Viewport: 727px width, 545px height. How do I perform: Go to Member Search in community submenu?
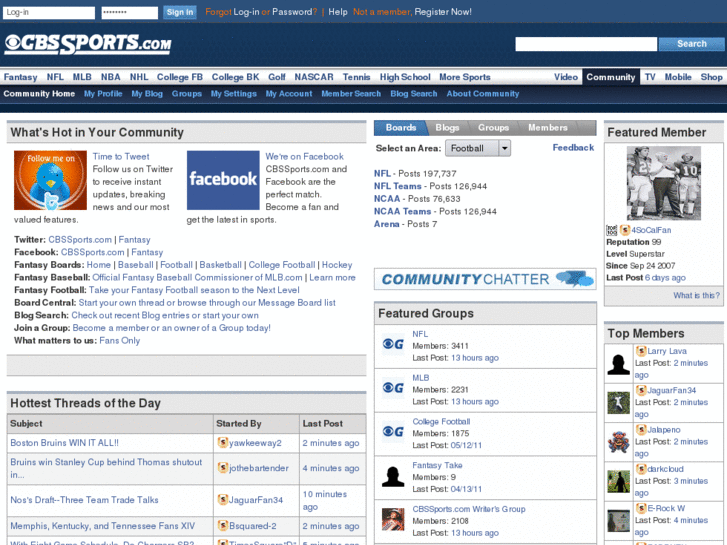click(x=351, y=94)
